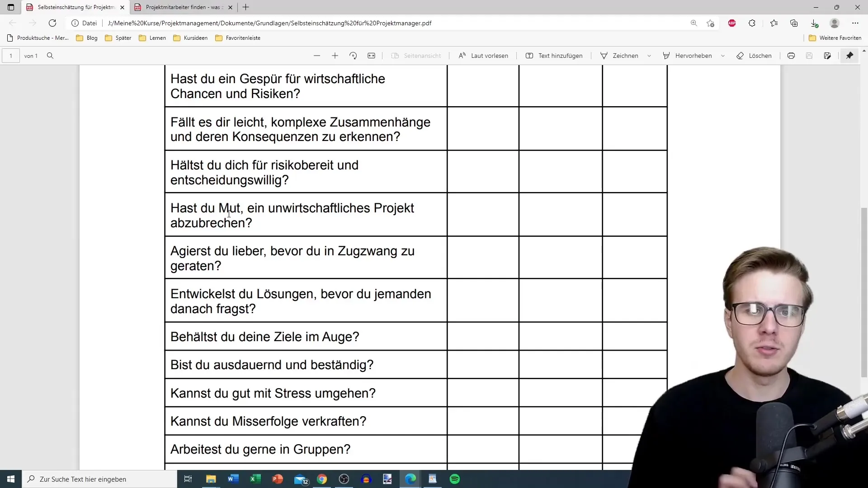Screen dimensions: 868x488
Task: Open Excel from taskbar
Action: pyautogui.click(x=255, y=479)
